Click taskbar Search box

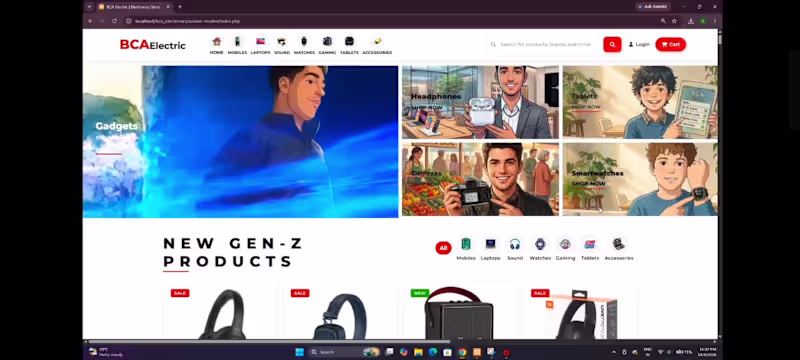tap(345, 352)
